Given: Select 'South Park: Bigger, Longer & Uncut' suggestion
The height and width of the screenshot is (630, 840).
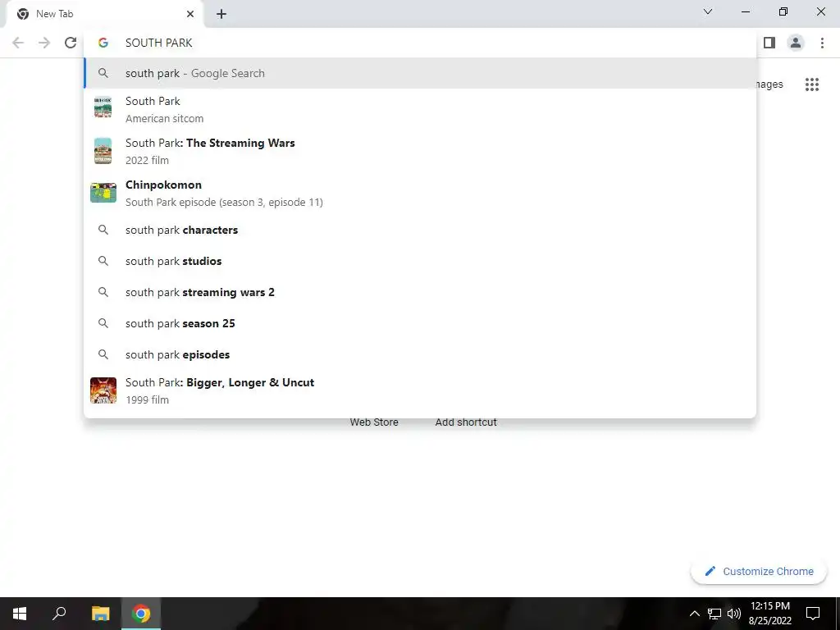Looking at the screenshot, I should coord(420,390).
